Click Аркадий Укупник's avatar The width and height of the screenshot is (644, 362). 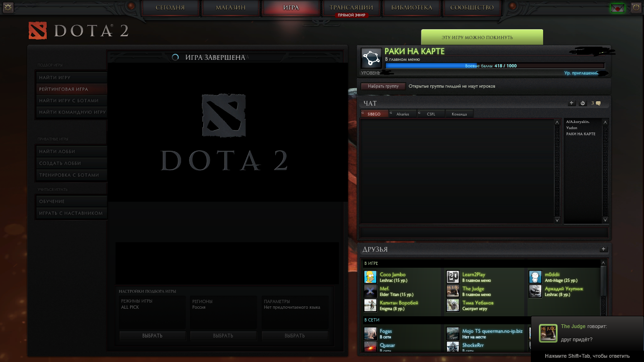pyautogui.click(x=535, y=291)
